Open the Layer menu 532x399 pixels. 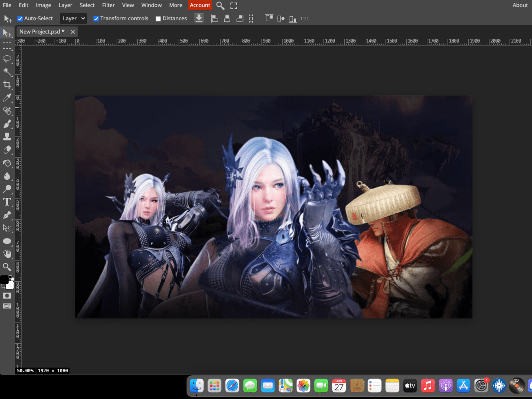click(65, 5)
